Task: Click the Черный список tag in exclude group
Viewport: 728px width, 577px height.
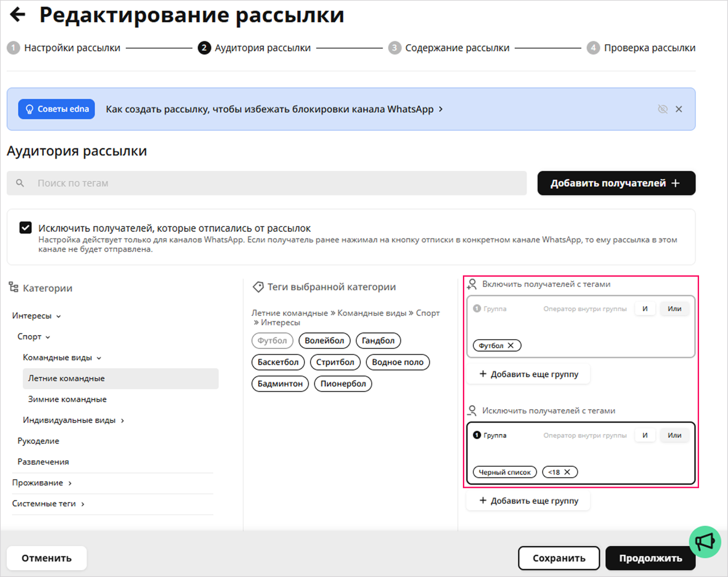Action: click(x=504, y=472)
